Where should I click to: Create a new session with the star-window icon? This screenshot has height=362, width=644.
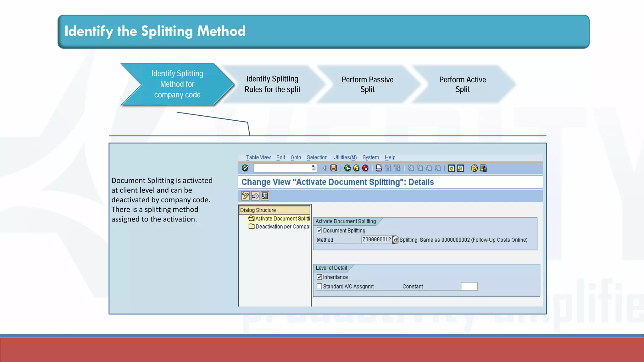452,168
